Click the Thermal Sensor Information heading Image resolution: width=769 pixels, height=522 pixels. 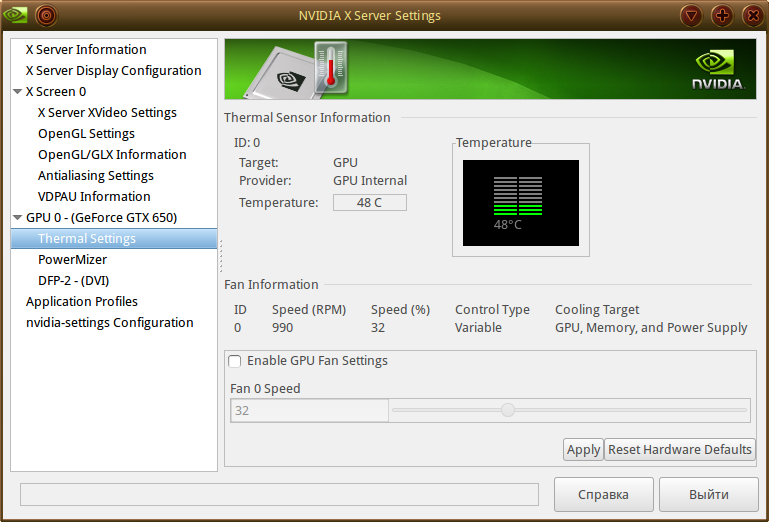[307, 118]
